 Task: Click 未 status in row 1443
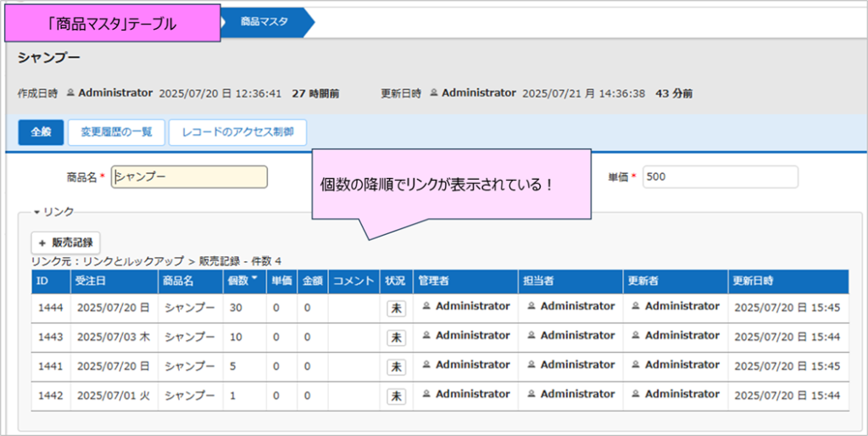[397, 338]
